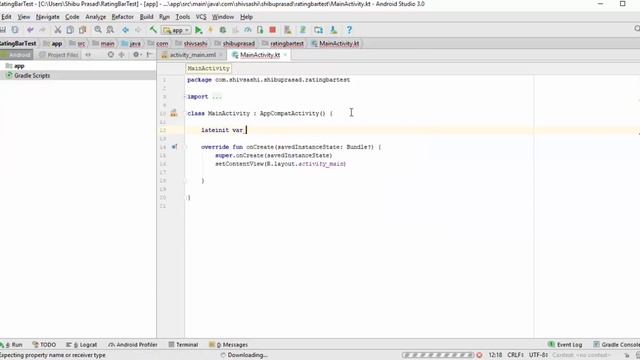This screenshot has height=360, width=640.
Task: Collapse the onCreate function fold marker
Action: pos(185,147)
